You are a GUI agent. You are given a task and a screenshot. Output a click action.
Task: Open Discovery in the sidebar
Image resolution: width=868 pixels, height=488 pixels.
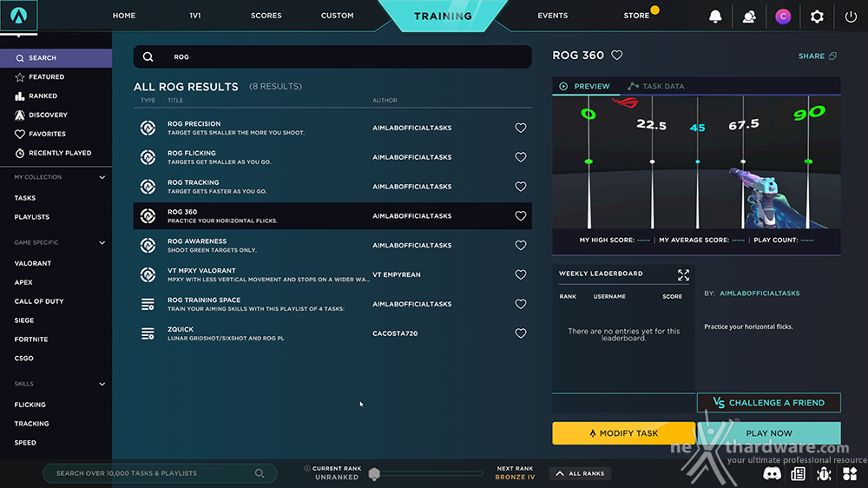click(x=48, y=115)
